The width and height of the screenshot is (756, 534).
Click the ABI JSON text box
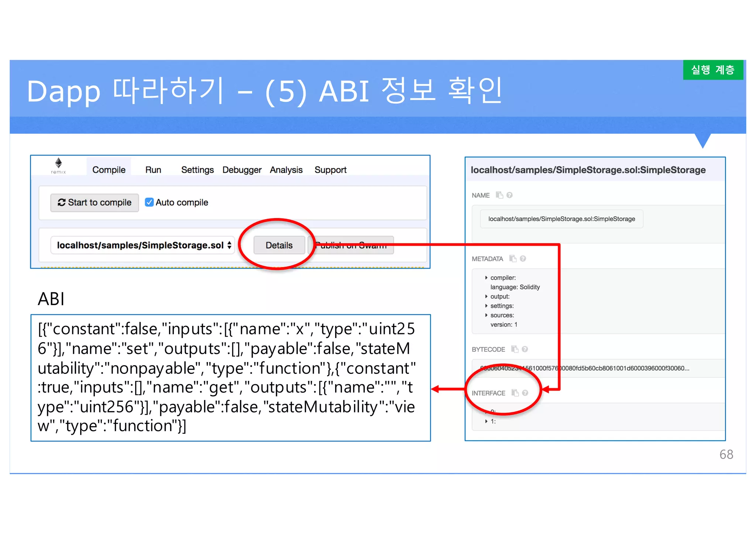[x=231, y=378]
